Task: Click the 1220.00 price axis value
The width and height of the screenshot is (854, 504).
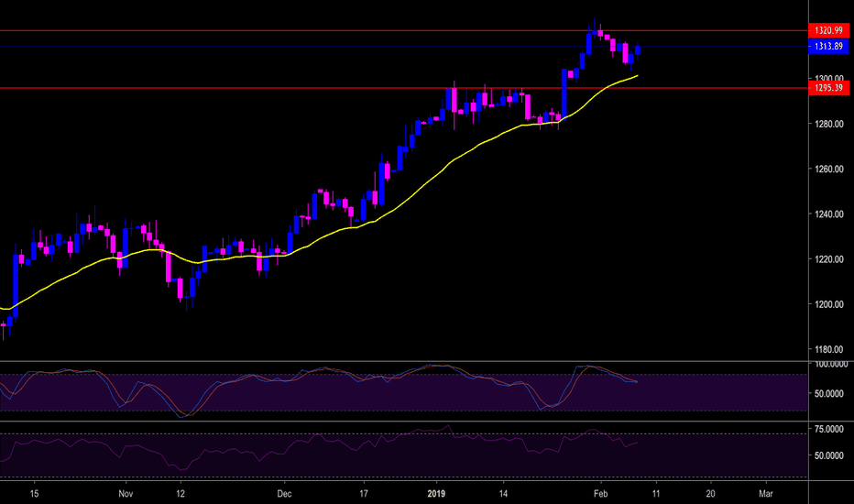Action: coord(829,259)
